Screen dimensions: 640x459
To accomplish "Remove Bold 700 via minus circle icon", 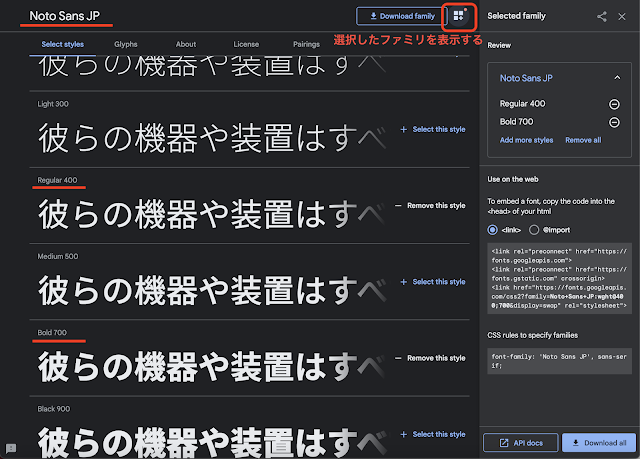I will [614, 122].
